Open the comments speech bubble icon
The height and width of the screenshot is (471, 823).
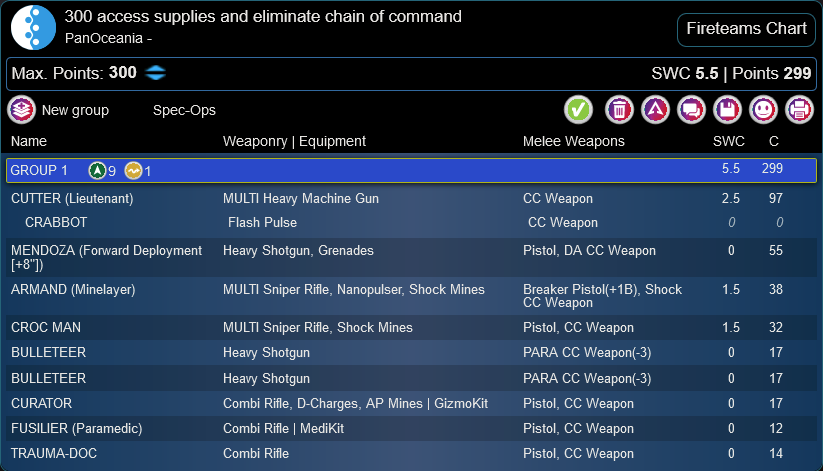(x=691, y=110)
